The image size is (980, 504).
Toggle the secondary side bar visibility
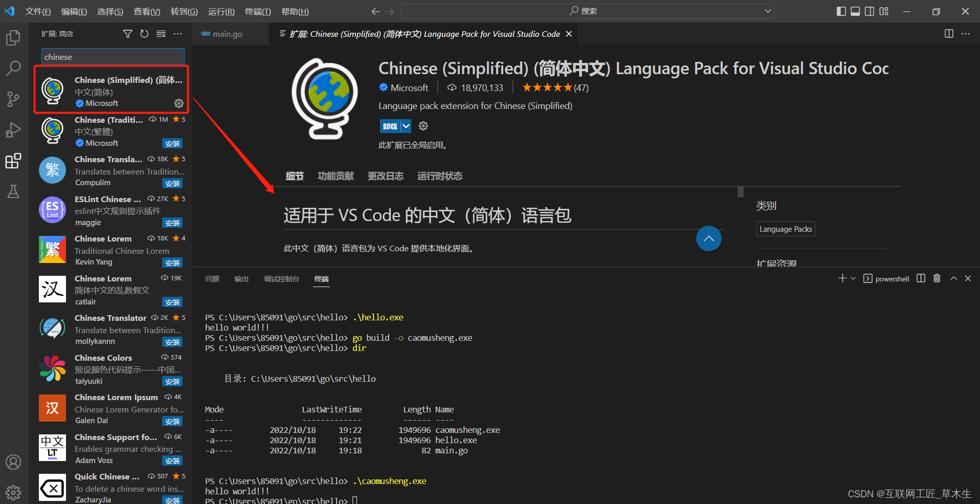pyautogui.click(x=869, y=11)
